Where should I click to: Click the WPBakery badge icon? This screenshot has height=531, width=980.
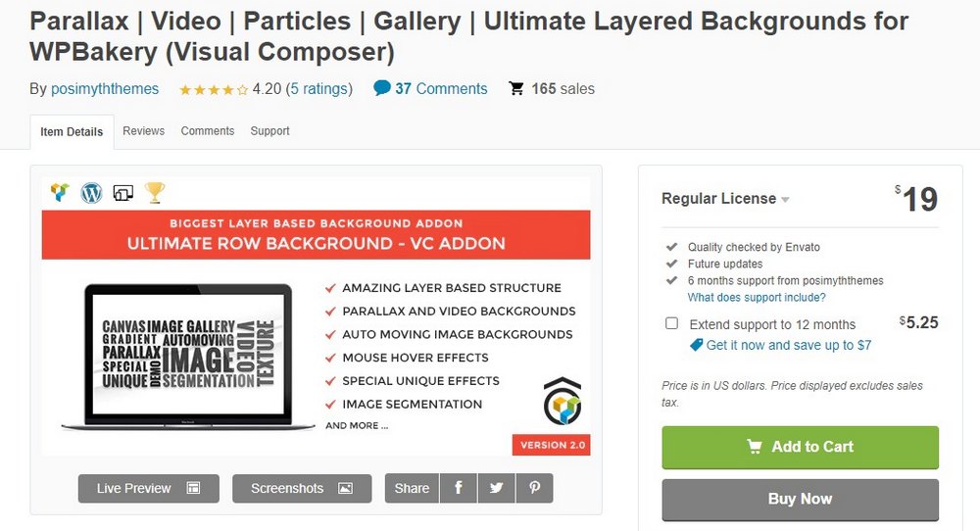click(x=61, y=193)
